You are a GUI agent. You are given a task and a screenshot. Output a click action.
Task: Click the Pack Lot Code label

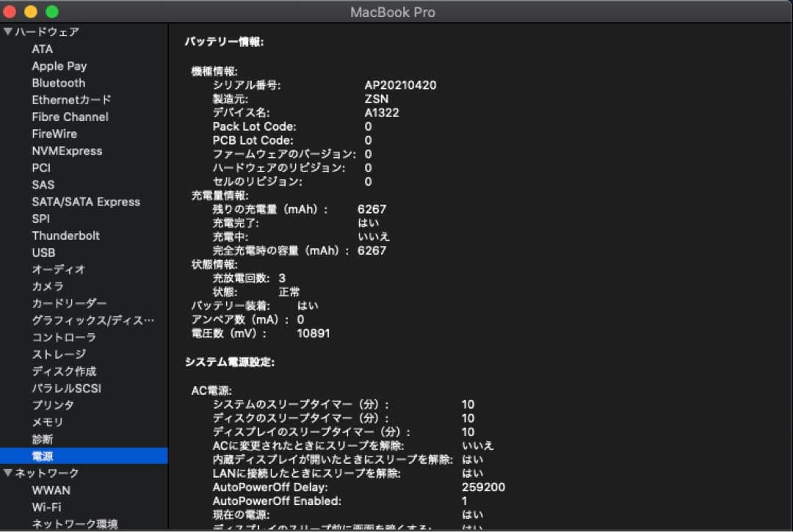click(254, 126)
